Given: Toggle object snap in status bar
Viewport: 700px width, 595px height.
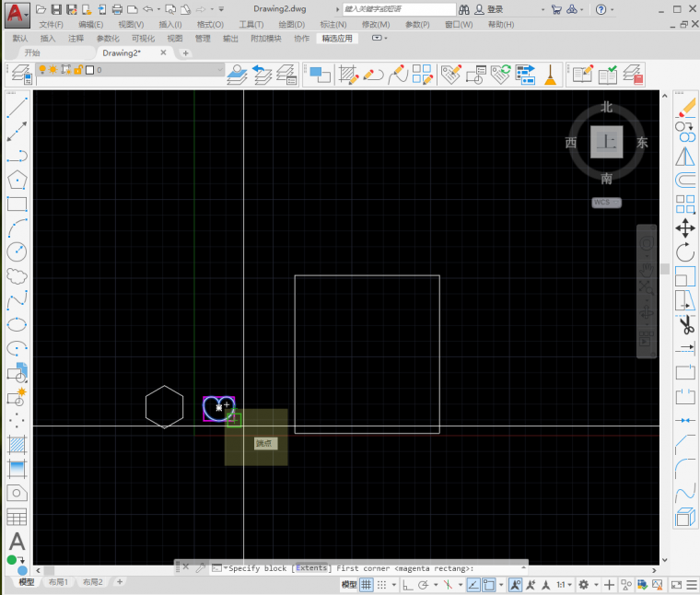Looking at the screenshot, I should pos(489,585).
